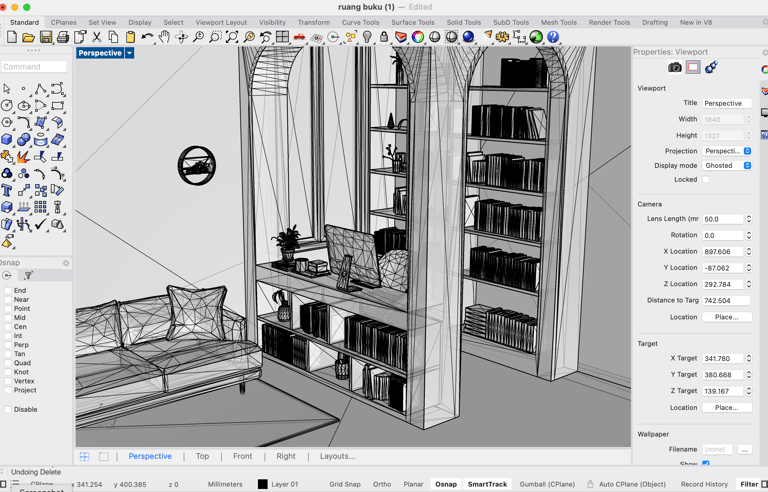Image resolution: width=768 pixels, height=492 pixels.
Task: Select the Pan view hand tool
Action: coord(164,37)
